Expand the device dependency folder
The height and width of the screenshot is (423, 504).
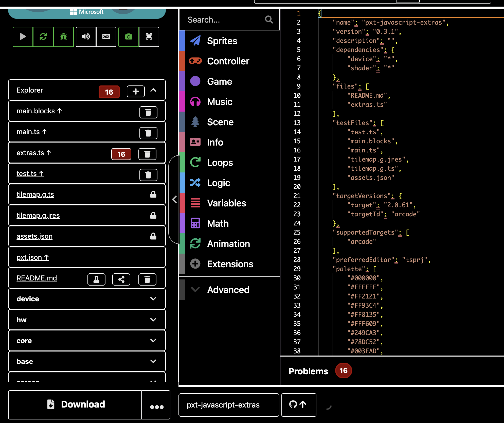[153, 299]
